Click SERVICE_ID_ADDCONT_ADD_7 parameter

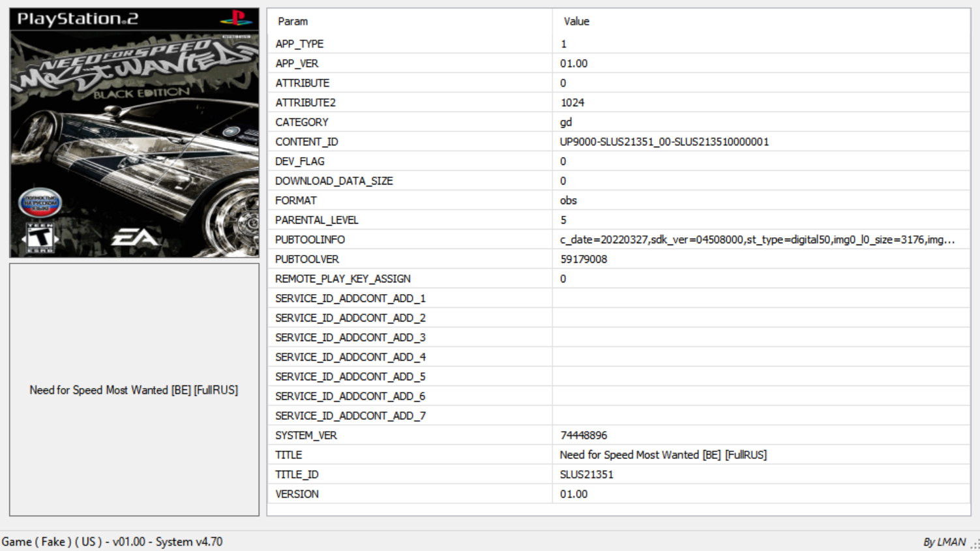pyautogui.click(x=350, y=415)
